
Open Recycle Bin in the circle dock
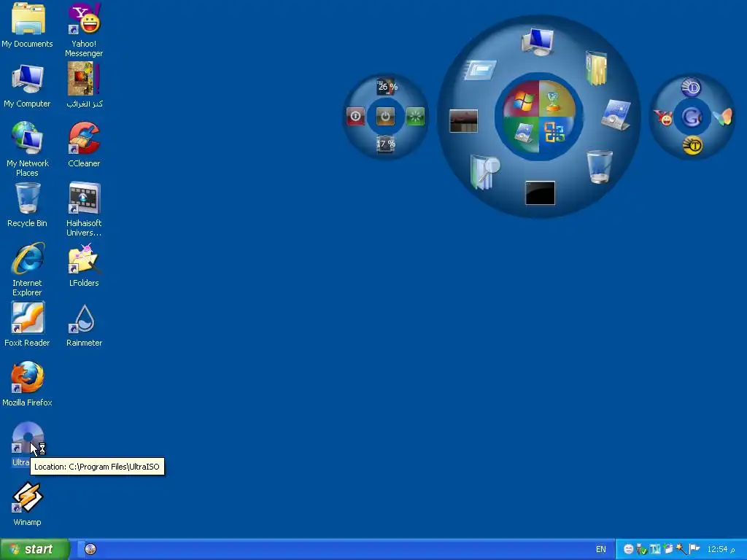[600, 167]
